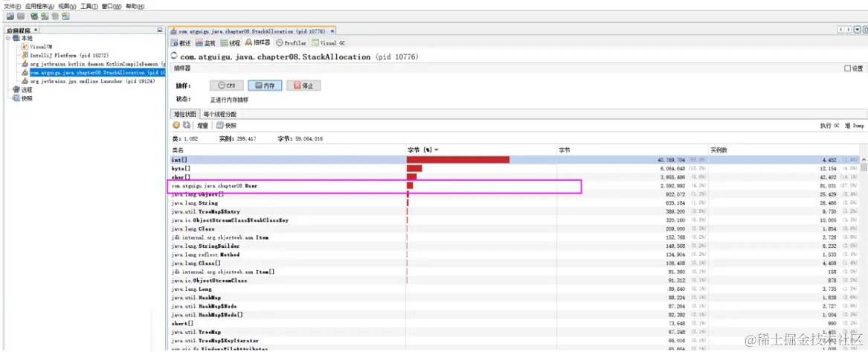Select the byte[] row in the table
Viewport: 868px width, 352px height.
pyautogui.click(x=515, y=167)
